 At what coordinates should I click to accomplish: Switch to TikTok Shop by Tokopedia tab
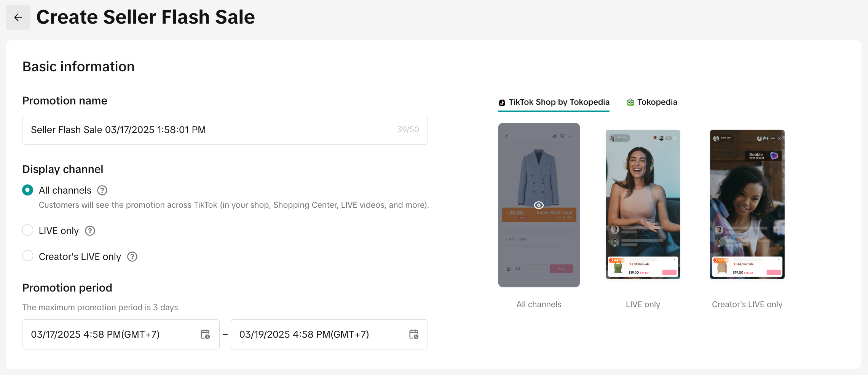click(x=559, y=102)
